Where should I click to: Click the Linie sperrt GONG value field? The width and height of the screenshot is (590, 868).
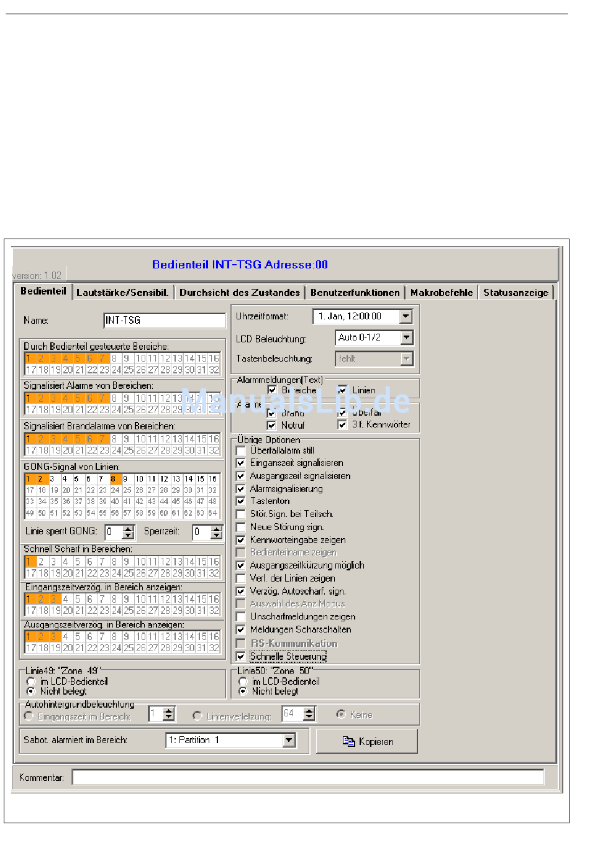[114, 532]
